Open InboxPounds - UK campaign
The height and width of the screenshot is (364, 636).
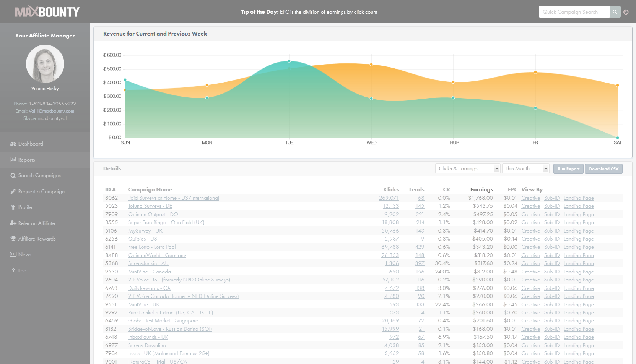148,337
